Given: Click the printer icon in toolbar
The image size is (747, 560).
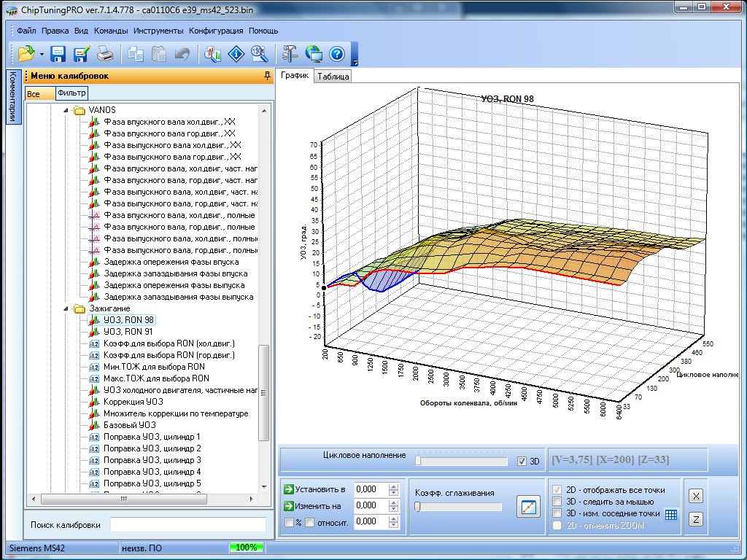Looking at the screenshot, I should point(105,53).
